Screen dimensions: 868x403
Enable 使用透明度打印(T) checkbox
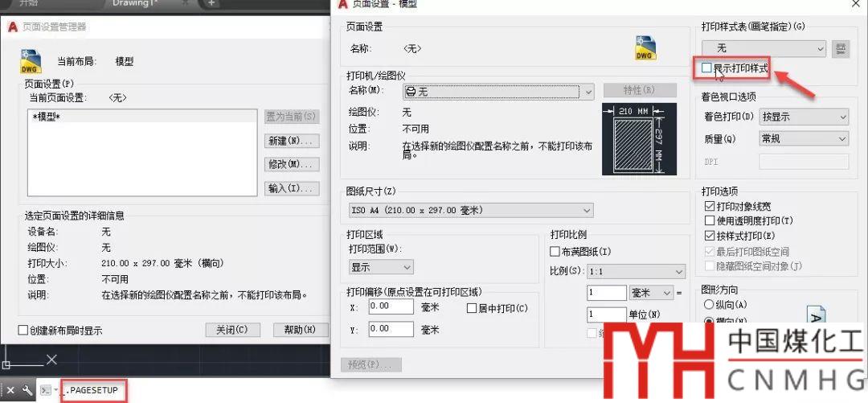[x=710, y=220]
